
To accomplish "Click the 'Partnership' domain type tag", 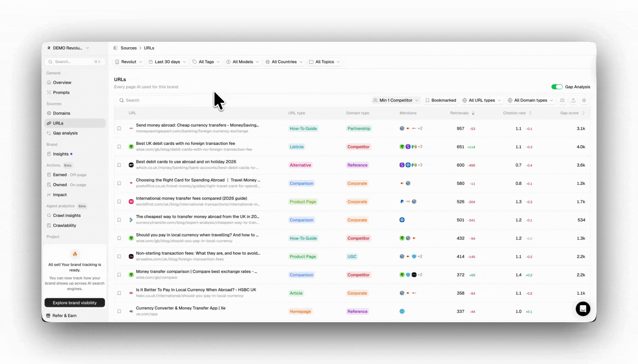I will click(x=359, y=128).
